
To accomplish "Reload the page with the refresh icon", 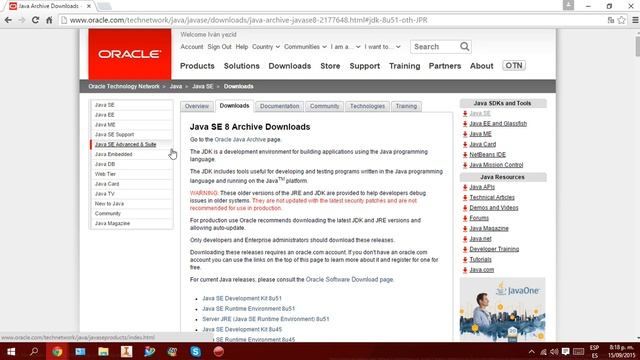I will pos(35,20).
